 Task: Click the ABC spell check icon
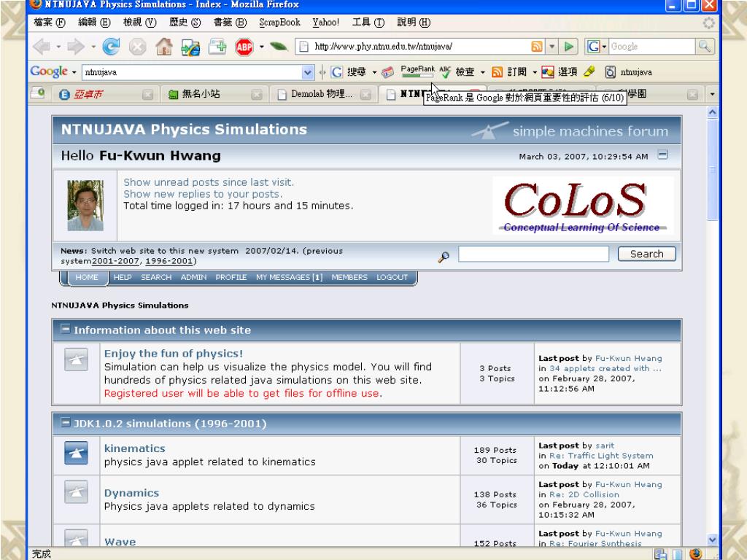coord(445,71)
